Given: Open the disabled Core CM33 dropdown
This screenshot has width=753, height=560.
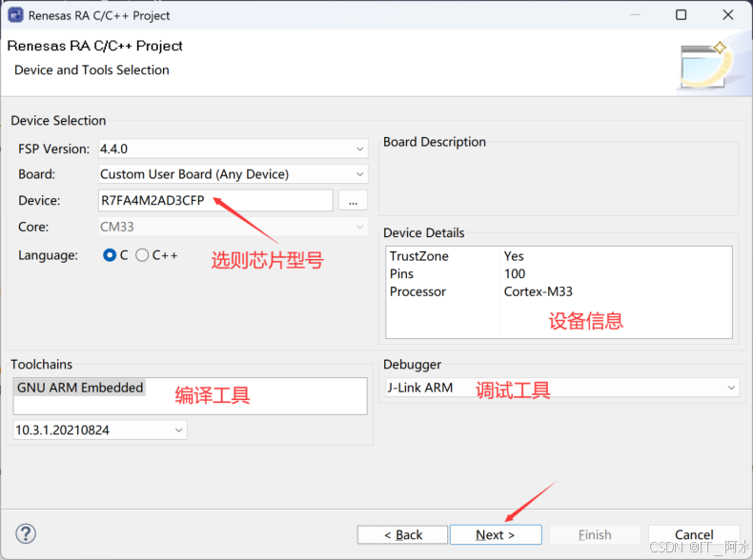Looking at the screenshot, I should tap(233, 227).
